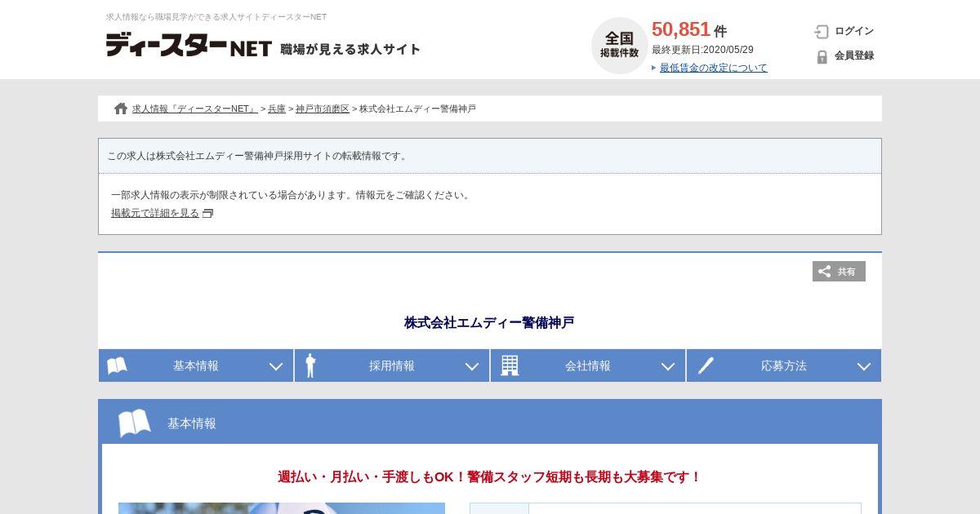Click the 共有 share button
This screenshot has height=514, width=980.
click(839, 272)
